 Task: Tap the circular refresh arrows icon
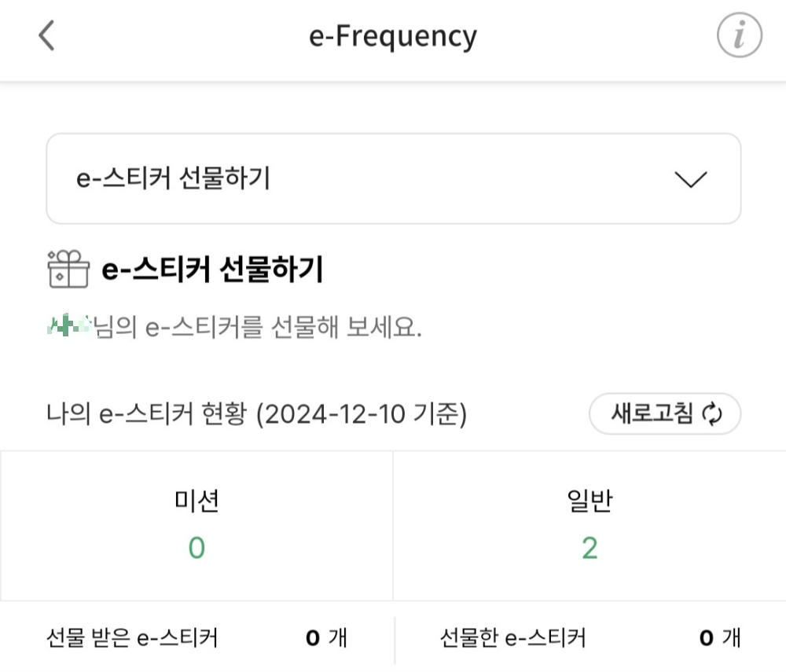point(712,412)
